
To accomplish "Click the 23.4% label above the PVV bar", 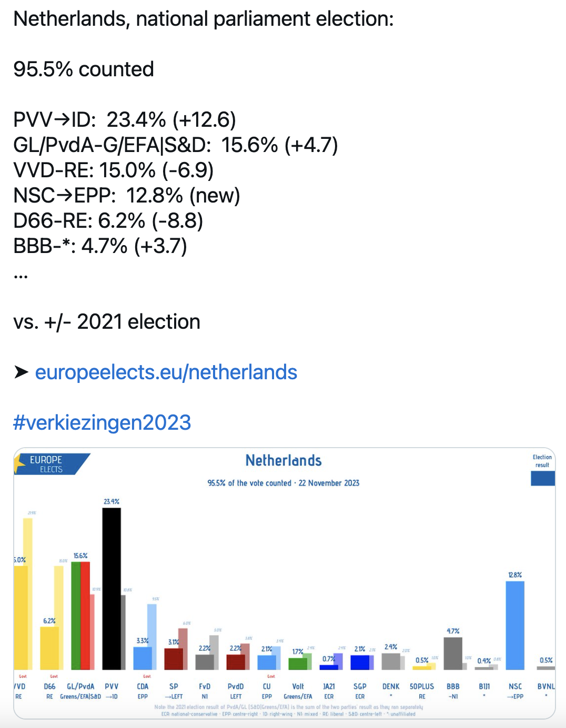I will (x=112, y=502).
